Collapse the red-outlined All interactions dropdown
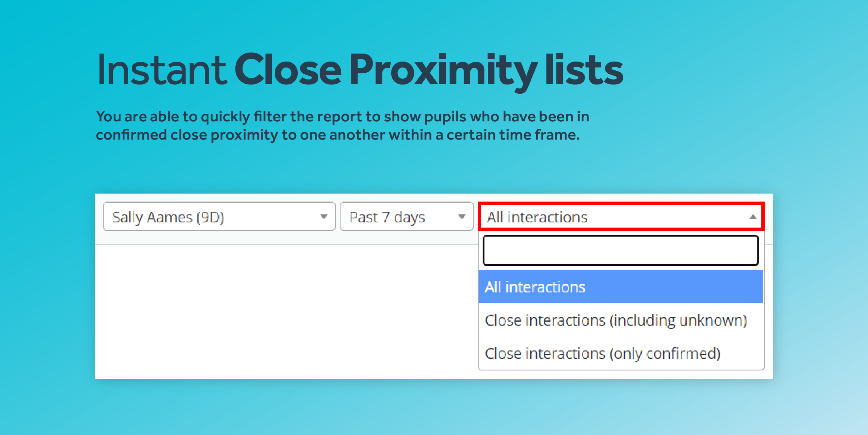 click(x=621, y=217)
